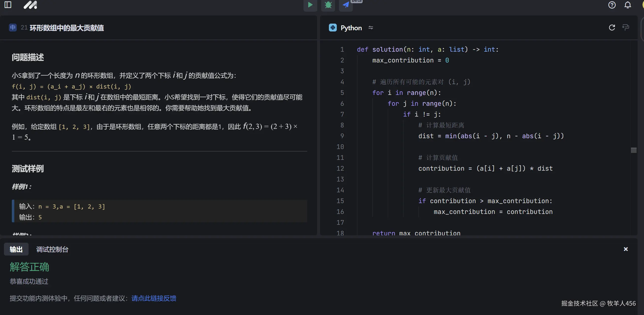
Task: Submit solution with the paper plane icon
Action: [346, 5]
